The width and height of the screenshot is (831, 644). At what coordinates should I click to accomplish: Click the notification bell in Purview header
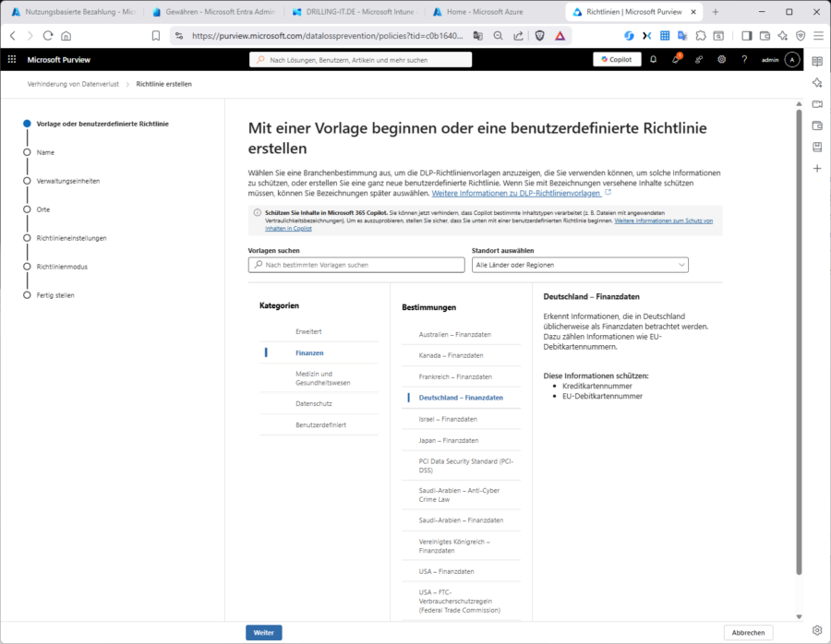[x=653, y=59]
